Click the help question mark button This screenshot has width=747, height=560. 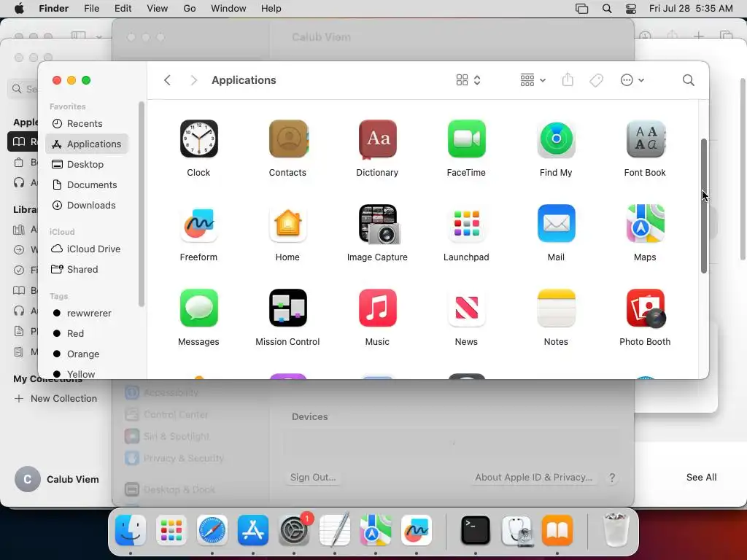click(612, 478)
